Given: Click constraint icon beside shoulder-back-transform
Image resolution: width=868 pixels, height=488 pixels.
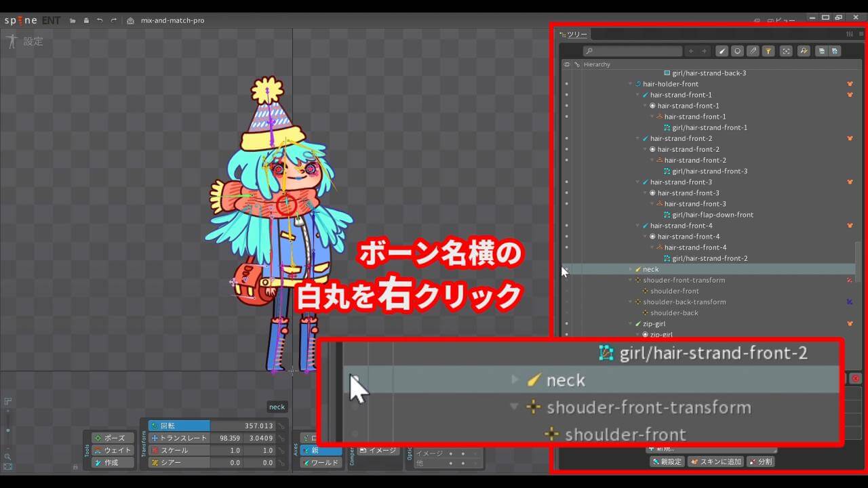Looking at the screenshot, I should pos(850,302).
